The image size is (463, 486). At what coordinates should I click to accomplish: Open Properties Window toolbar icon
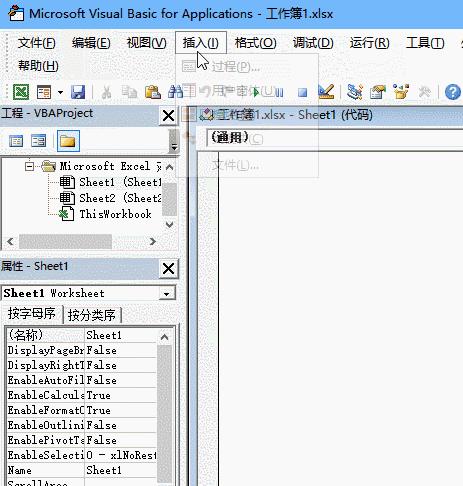[x=378, y=92]
